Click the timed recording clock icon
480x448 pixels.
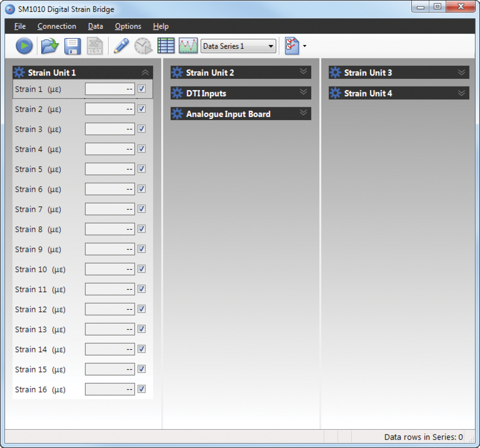143,46
